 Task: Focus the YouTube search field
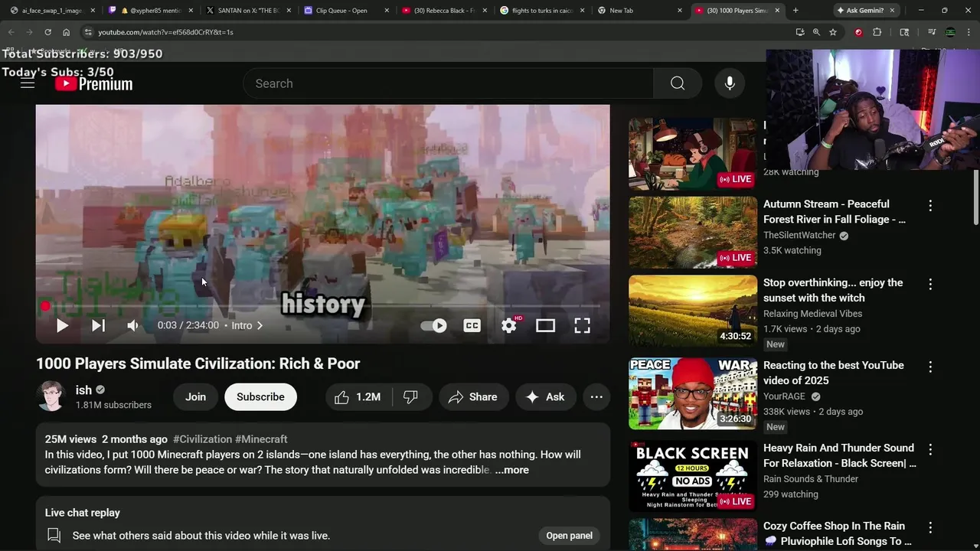click(x=448, y=83)
